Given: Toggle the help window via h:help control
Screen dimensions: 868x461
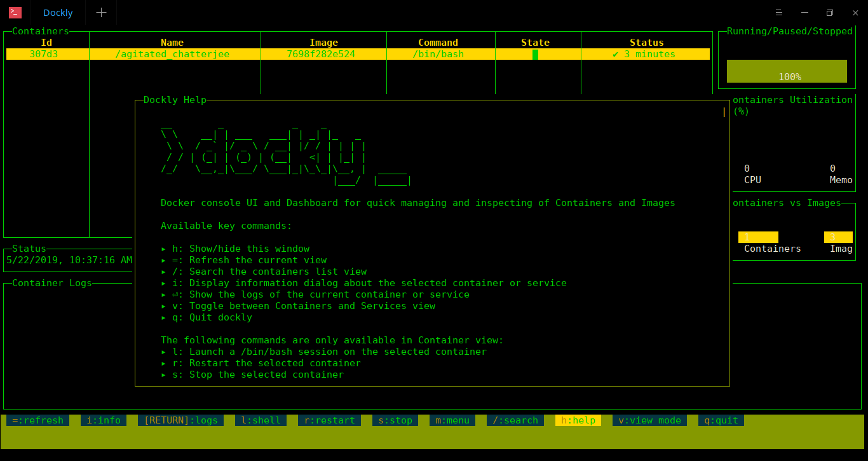Looking at the screenshot, I should coord(577,420).
